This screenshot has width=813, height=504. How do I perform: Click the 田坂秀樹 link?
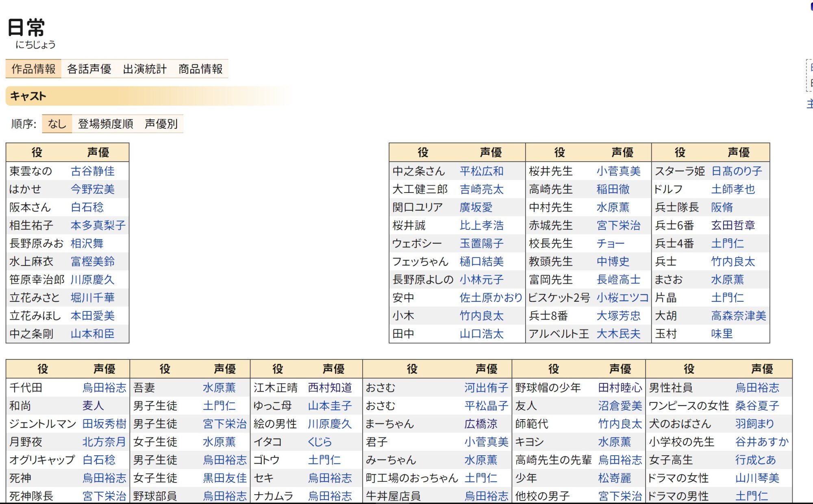click(x=104, y=424)
